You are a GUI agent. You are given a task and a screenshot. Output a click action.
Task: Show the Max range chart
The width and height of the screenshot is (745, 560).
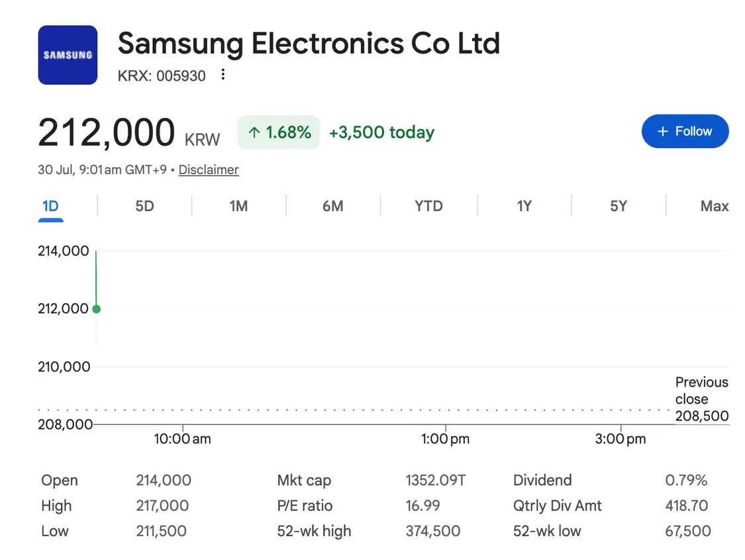[714, 206]
